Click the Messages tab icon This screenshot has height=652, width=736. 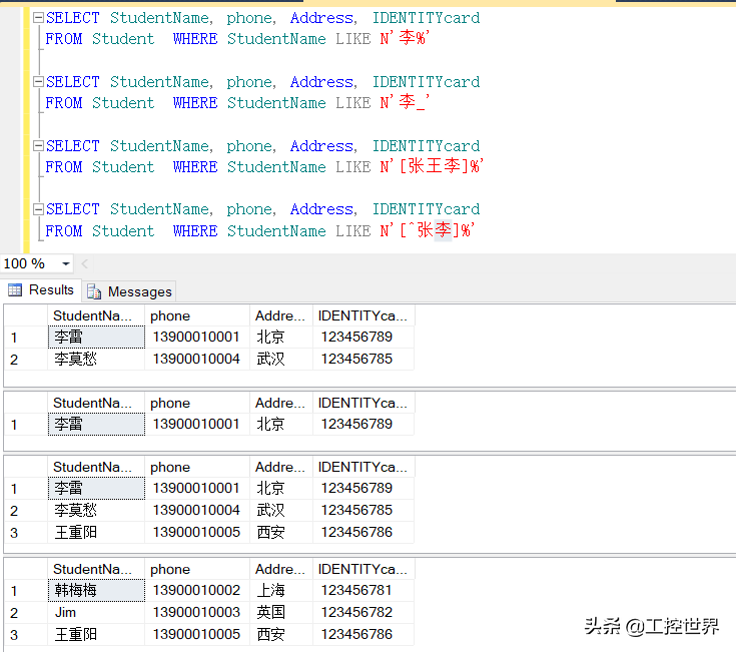pyautogui.click(x=94, y=291)
